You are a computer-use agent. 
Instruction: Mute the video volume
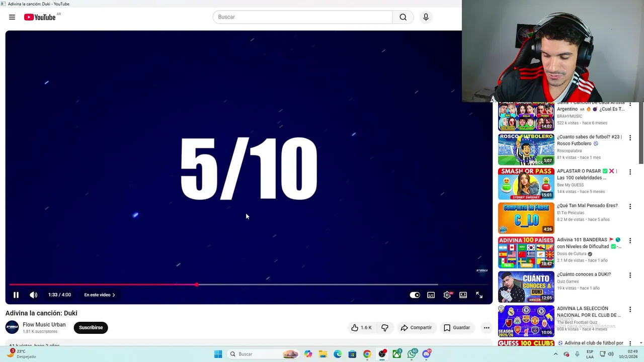pyautogui.click(x=34, y=295)
